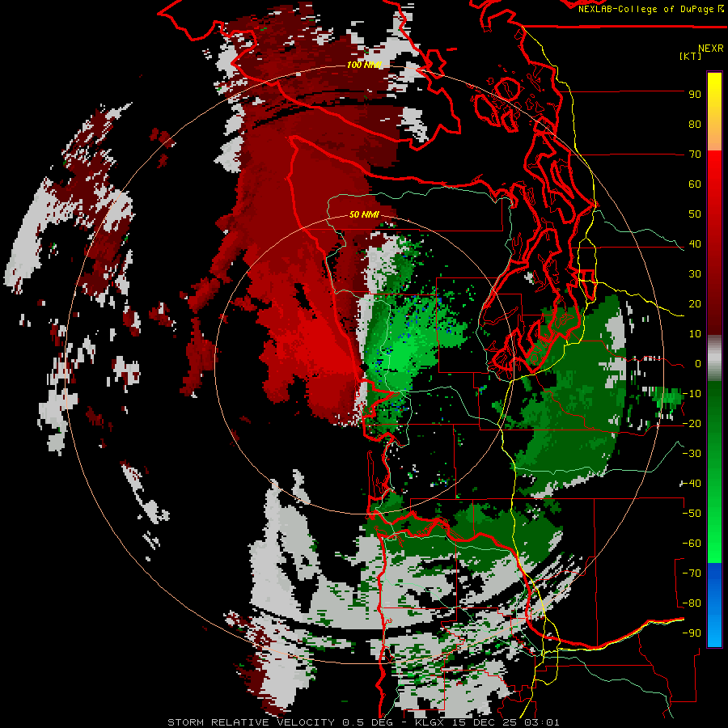Click the 60 value on the velocity scale
This screenshot has width=728, height=728.
(695, 184)
